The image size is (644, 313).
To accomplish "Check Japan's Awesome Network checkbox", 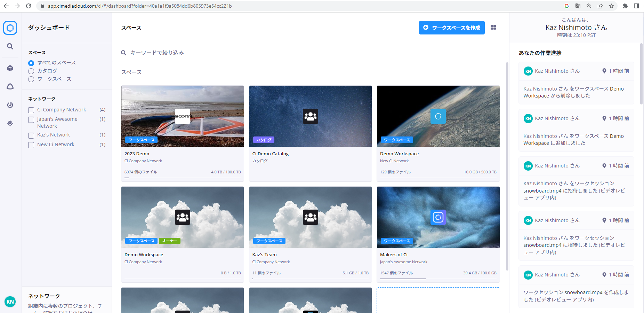I will (x=31, y=120).
